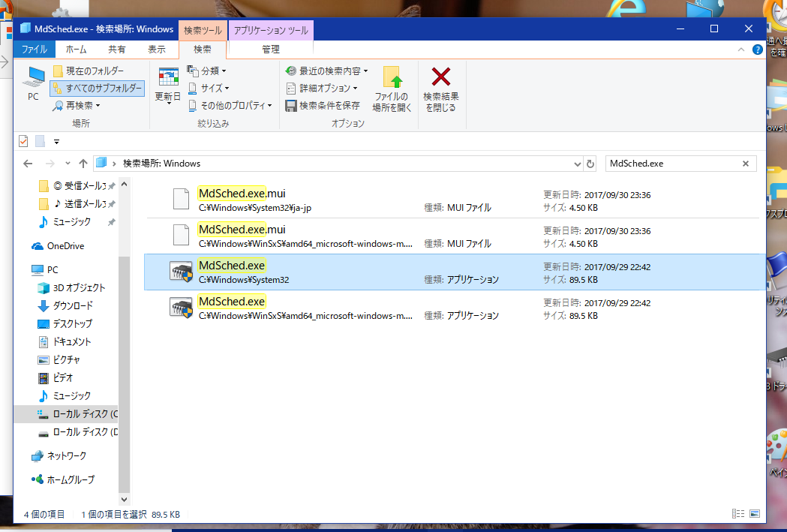Select MdSched.exe application in WinSxS folder
The height and width of the screenshot is (532, 787).
click(x=455, y=308)
